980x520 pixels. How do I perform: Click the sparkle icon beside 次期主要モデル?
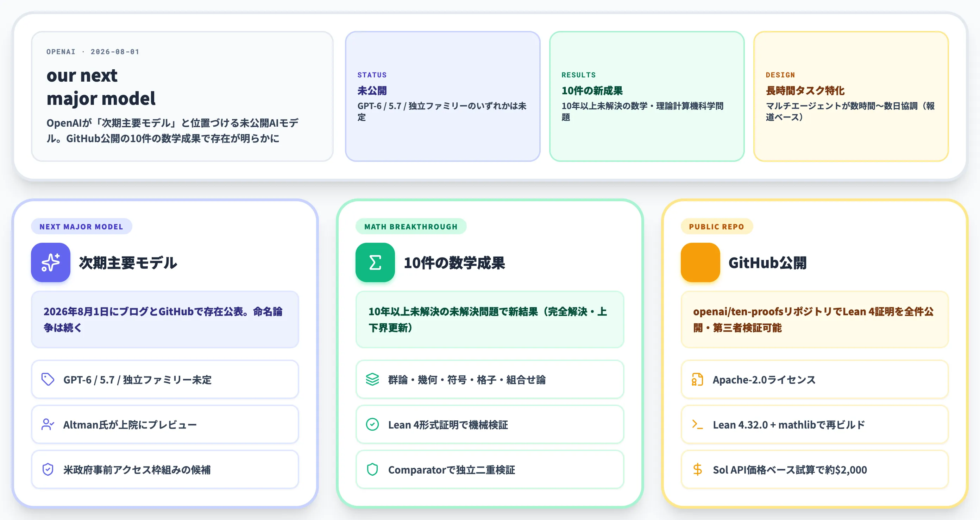click(x=51, y=262)
